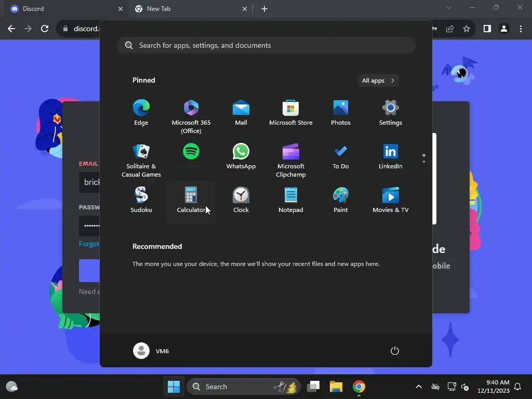Open the Edge pinned app
The image size is (532, 399).
pos(141,113)
